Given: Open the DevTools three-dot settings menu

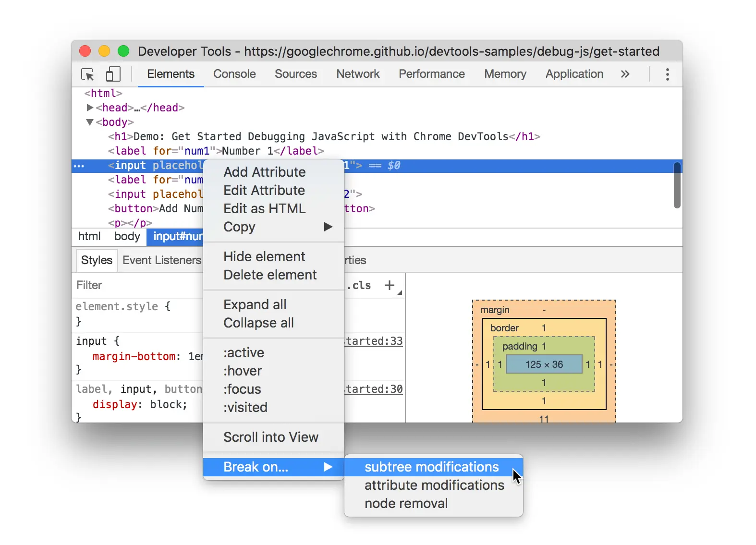Looking at the screenshot, I should [667, 74].
